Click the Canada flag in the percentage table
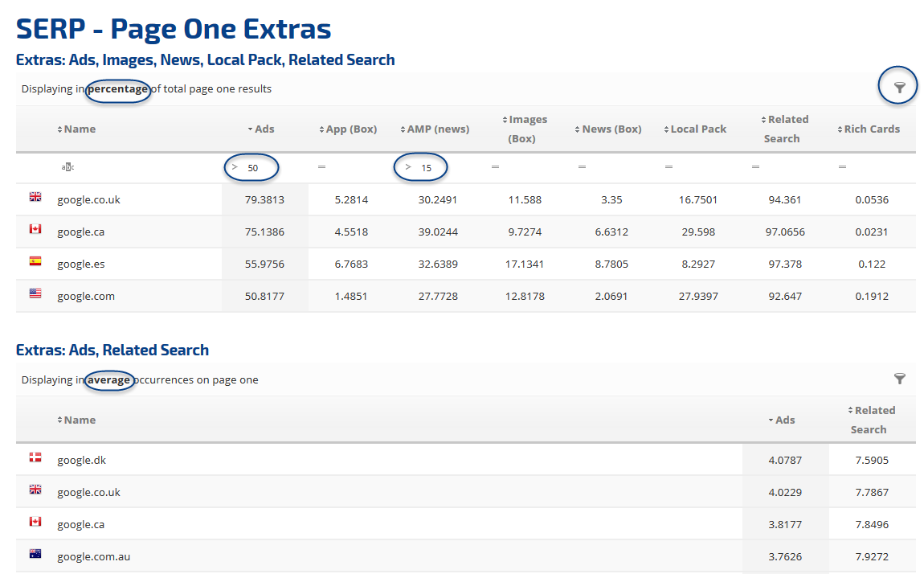The image size is (924, 574). pyautogui.click(x=35, y=230)
